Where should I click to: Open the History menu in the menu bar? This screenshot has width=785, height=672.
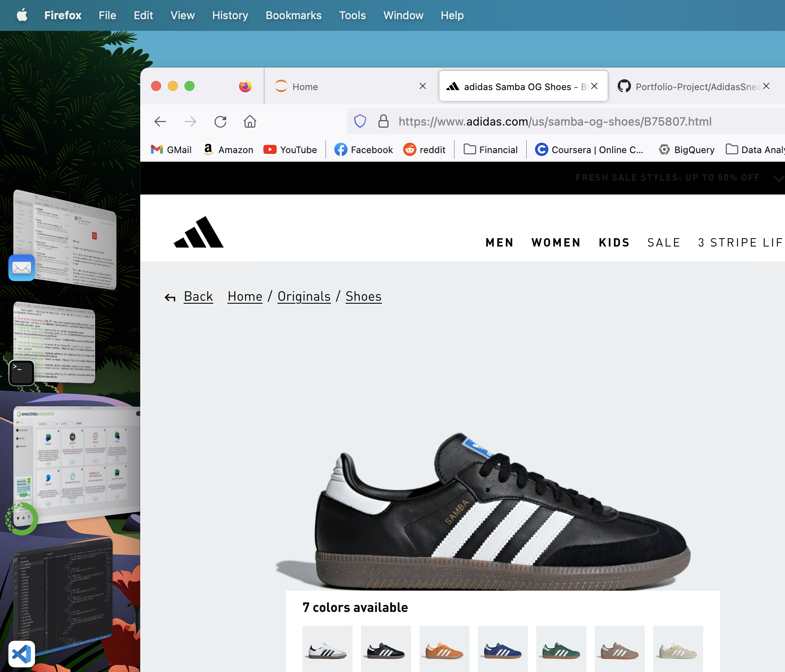point(230,15)
